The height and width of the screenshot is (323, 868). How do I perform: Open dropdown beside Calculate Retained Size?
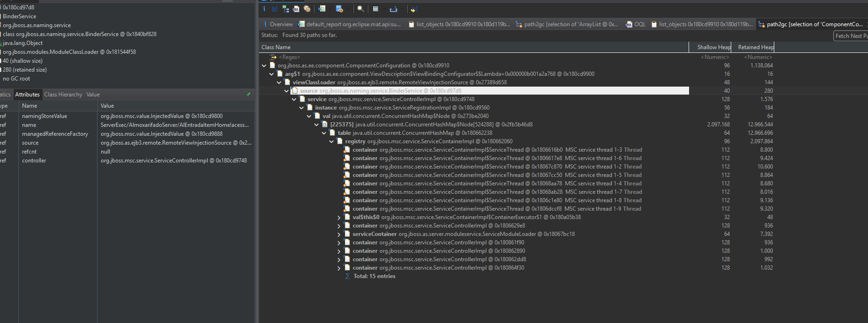[x=384, y=9]
